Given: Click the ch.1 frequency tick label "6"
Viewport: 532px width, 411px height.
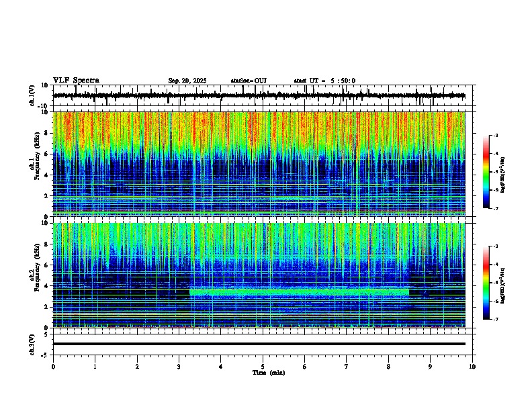Looking at the screenshot, I should coord(47,154).
